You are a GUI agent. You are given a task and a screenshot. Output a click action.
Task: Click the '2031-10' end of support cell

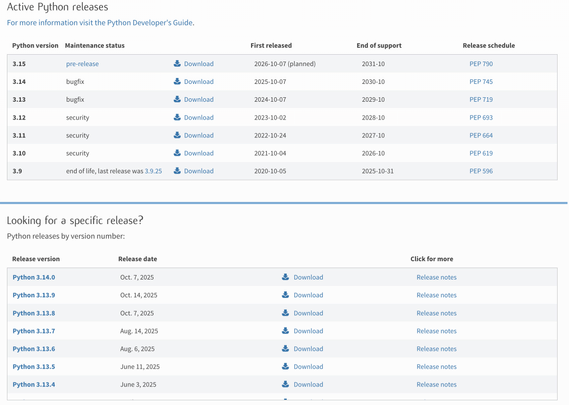point(373,64)
